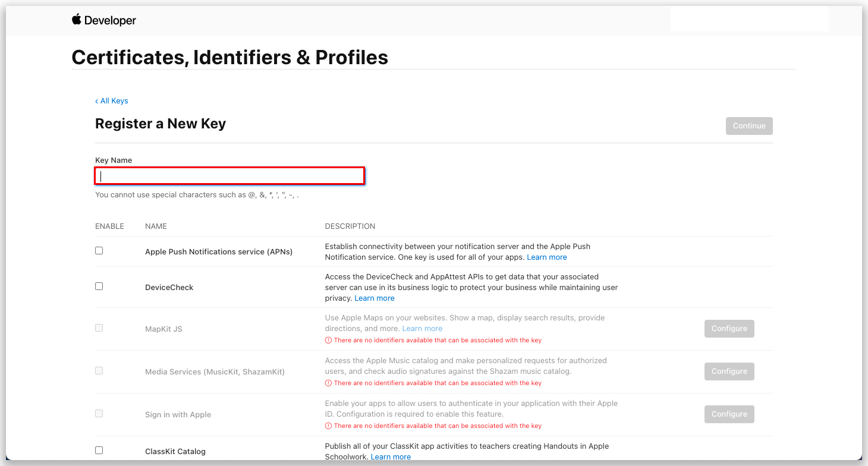Viewport: 868px width, 466px height.
Task: Go back via All Keys link
Action: click(x=112, y=101)
